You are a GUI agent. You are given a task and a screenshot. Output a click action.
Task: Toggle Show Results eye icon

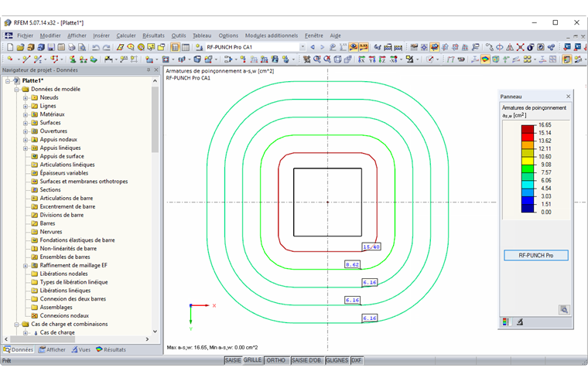[354, 47]
